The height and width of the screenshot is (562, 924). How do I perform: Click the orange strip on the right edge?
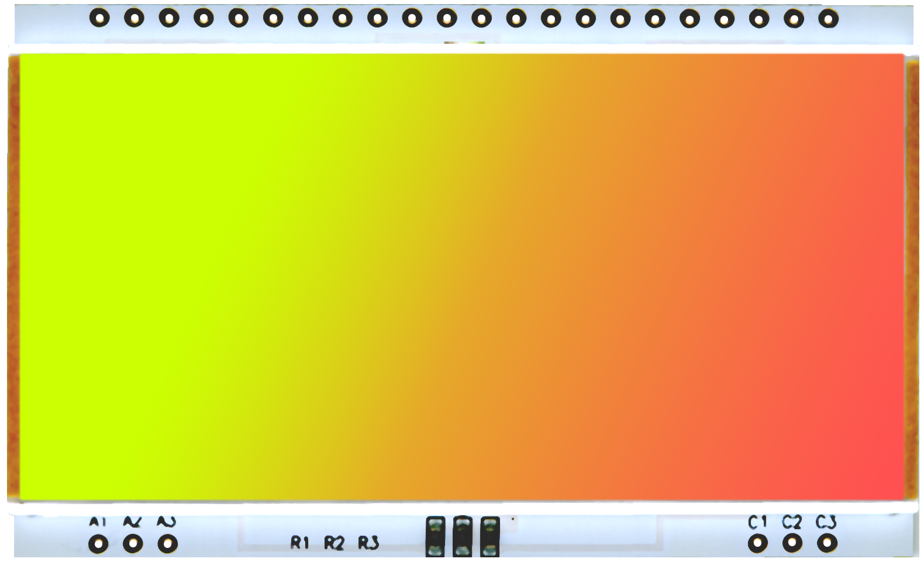[x=912, y=275]
